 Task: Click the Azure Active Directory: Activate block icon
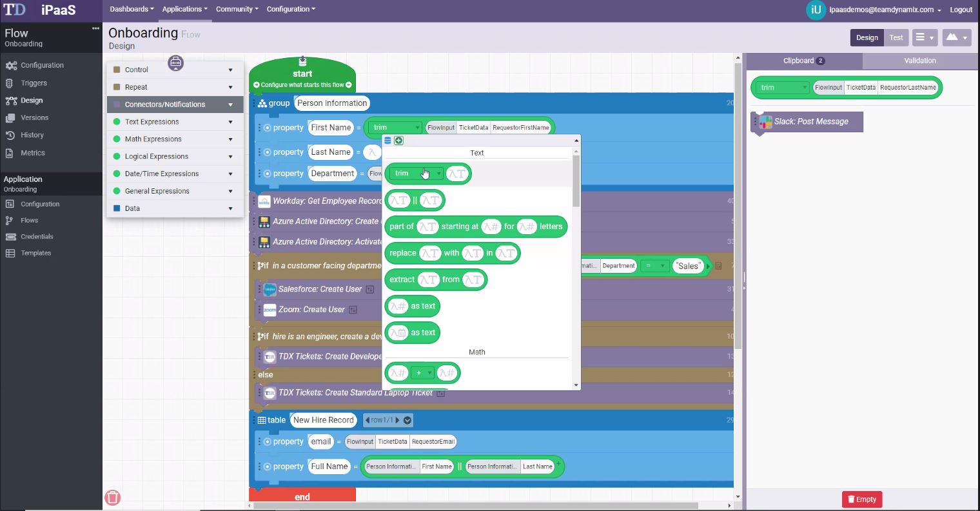[264, 242]
